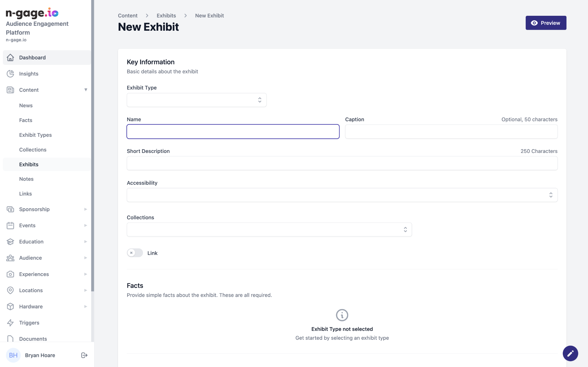
Task: Click the logout icon beside Bryan Hoare
Action: pos(84,355)
